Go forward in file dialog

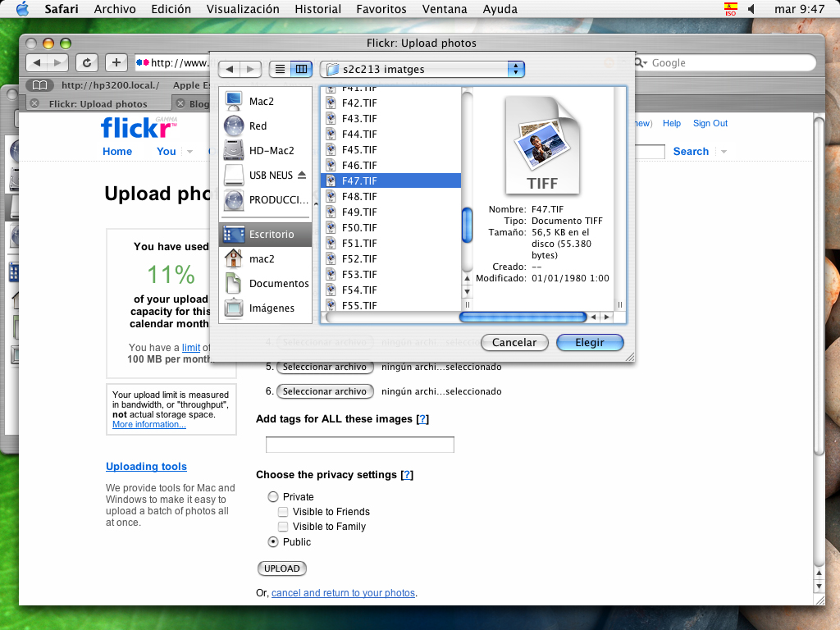(x=250, y=69)
